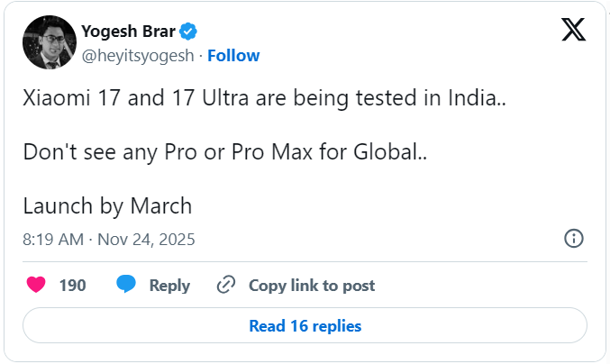610x364 pixels.
Task: Open Read 16 replies button
Action: (x=305, y=325)
